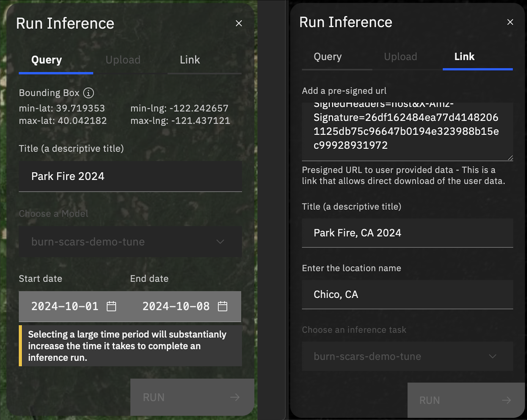
Task: Click arrow icon on left RUN button
Action: coord(235,397)
